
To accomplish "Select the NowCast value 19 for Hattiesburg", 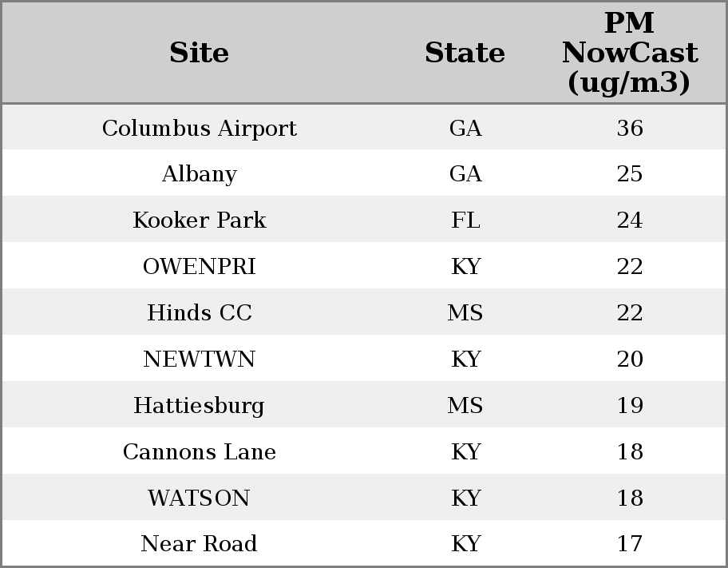I will [x=629, y=406].
